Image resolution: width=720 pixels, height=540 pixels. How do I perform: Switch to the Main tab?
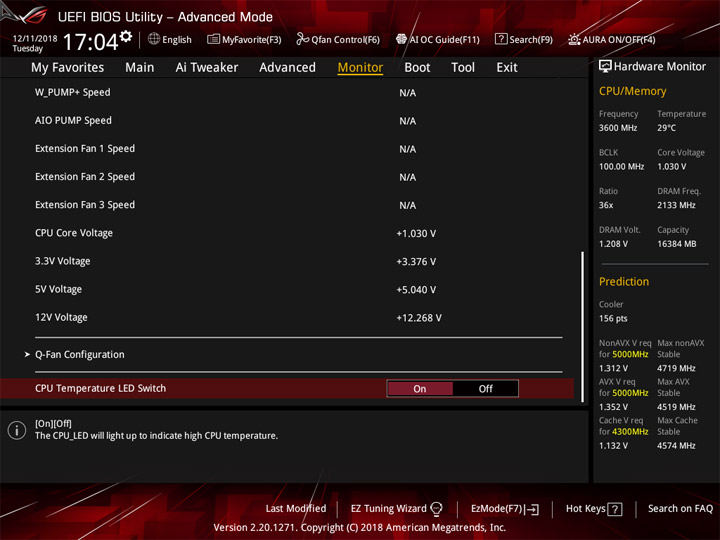coord(140,68)
